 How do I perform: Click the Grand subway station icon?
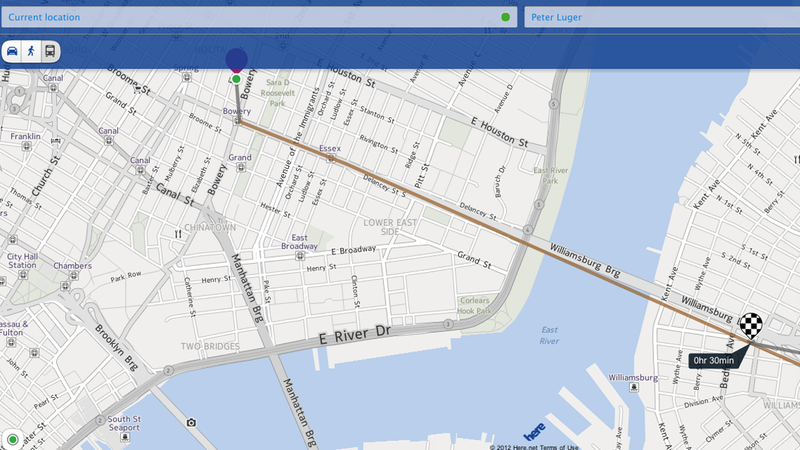[241, 167]
